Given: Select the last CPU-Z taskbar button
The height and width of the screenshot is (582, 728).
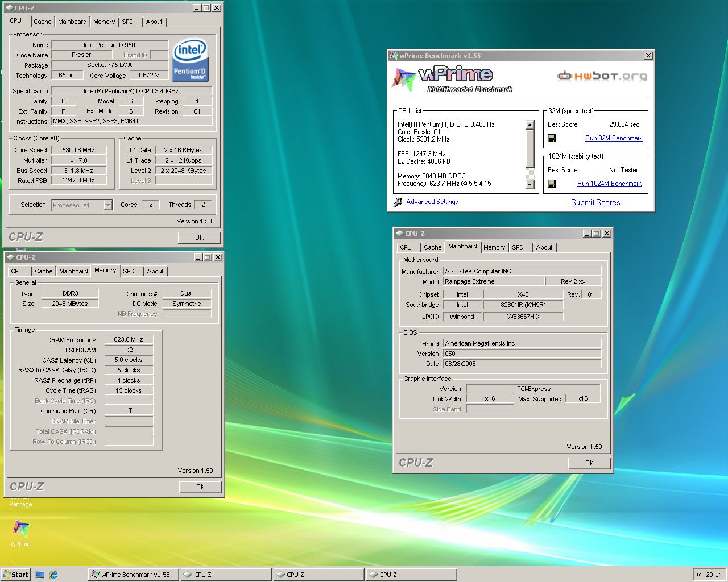Looking at the screenshot, I should click(411, 575).
